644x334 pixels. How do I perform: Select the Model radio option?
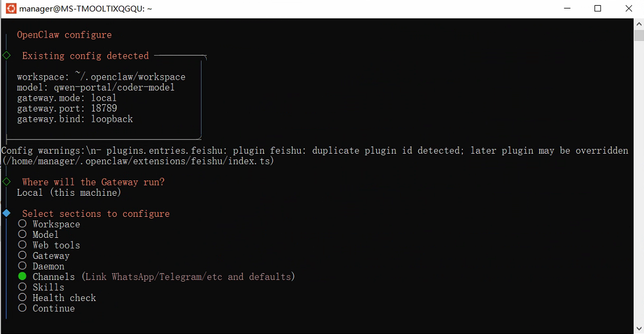(22, 234)
